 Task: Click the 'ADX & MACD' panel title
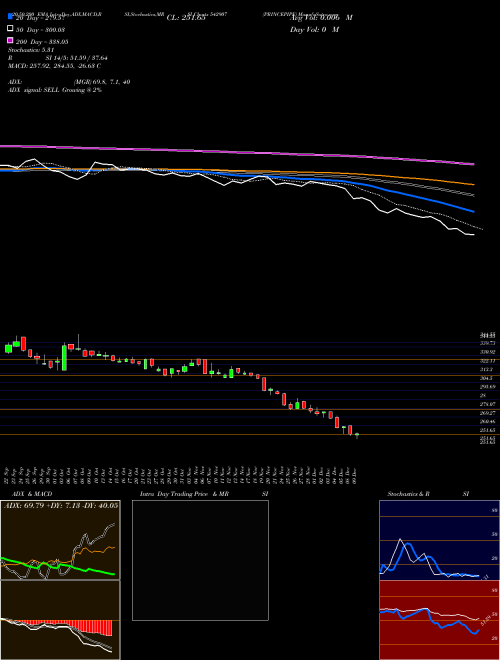(x=32, y=494)
